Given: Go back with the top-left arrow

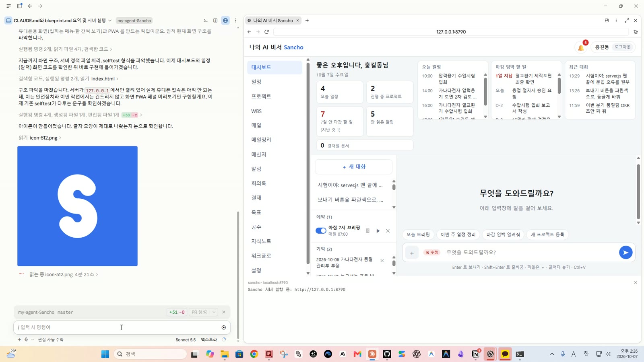Looking at the screenshot, I should click(30, 6).
